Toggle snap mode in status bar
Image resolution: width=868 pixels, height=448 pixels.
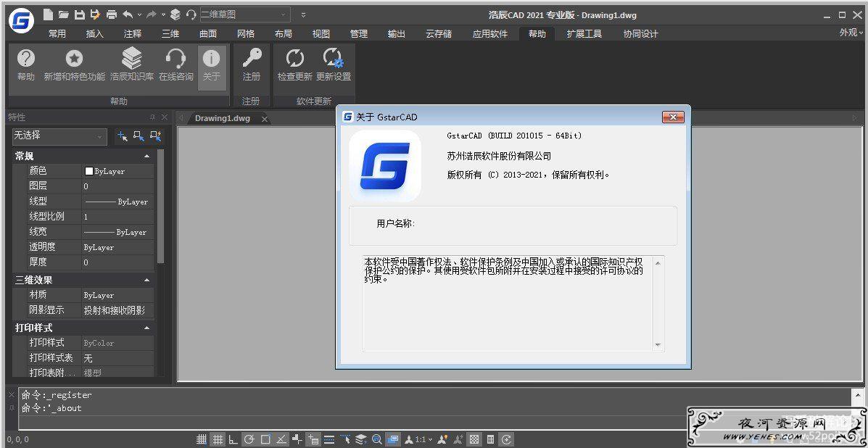[x=202, y=440]
